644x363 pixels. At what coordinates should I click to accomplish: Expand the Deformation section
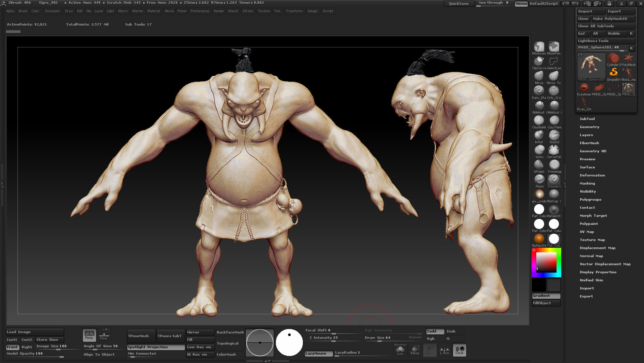[592, 175]
